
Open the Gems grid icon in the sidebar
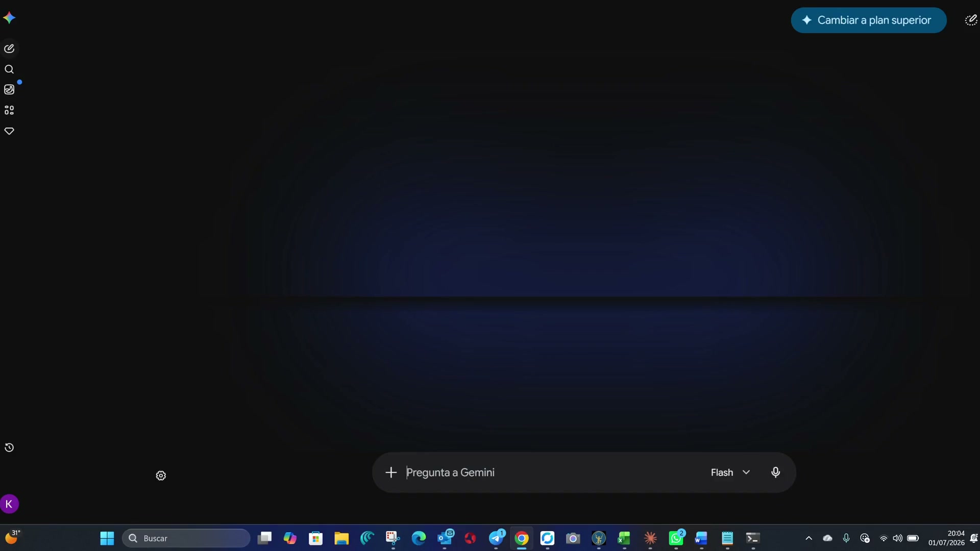coord(9,110)
